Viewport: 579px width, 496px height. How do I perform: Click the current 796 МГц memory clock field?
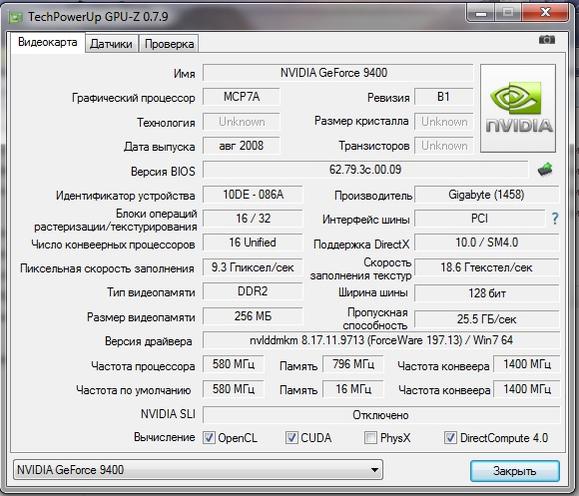[353, 364]
